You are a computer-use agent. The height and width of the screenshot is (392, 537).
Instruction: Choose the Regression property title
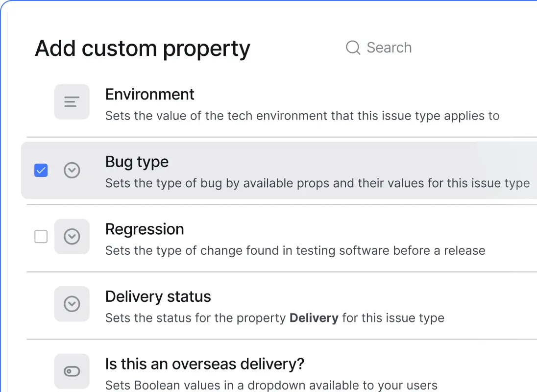(x=145, y=229)
